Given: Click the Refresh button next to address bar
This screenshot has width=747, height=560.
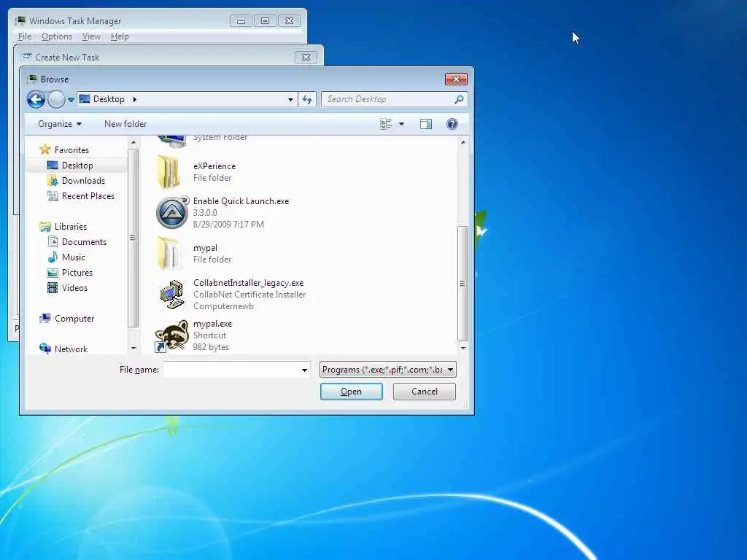Looking at the screenshot, I should pyautogui.click(x=307, y=99).
